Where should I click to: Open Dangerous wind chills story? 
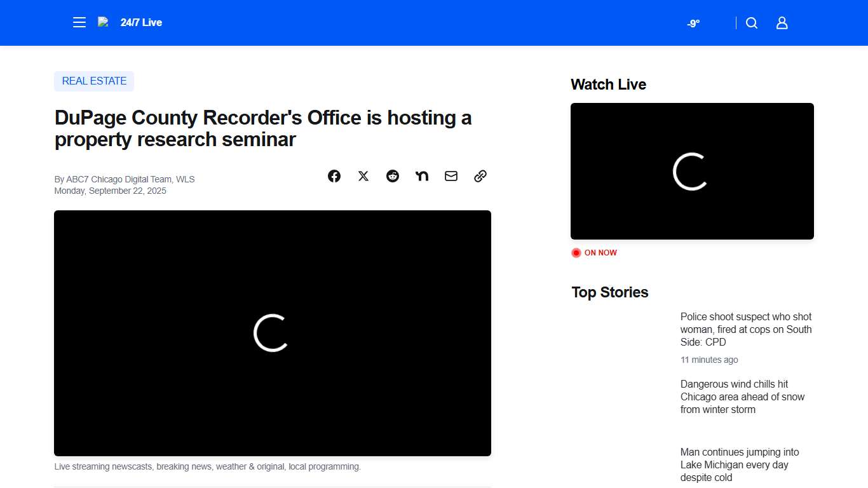tap(742, 396)
